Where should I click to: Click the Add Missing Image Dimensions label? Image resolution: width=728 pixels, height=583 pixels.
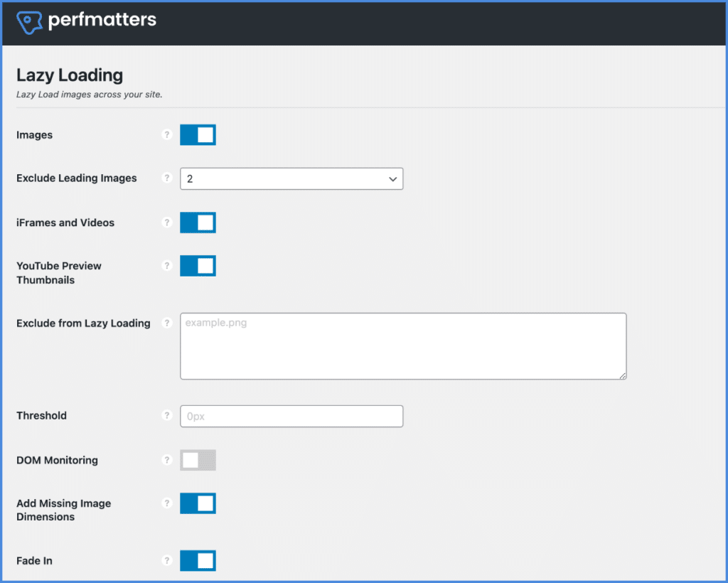[63, 510]
